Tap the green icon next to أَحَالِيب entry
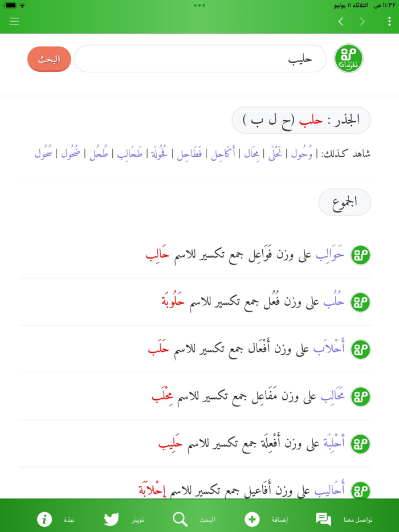This screenshot has width=399, height=532. 361,490
